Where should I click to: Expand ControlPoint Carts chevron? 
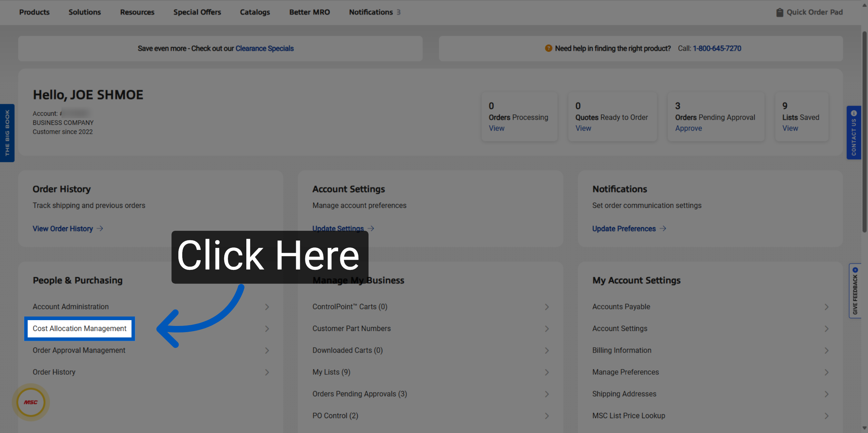(x=547, y=307)
